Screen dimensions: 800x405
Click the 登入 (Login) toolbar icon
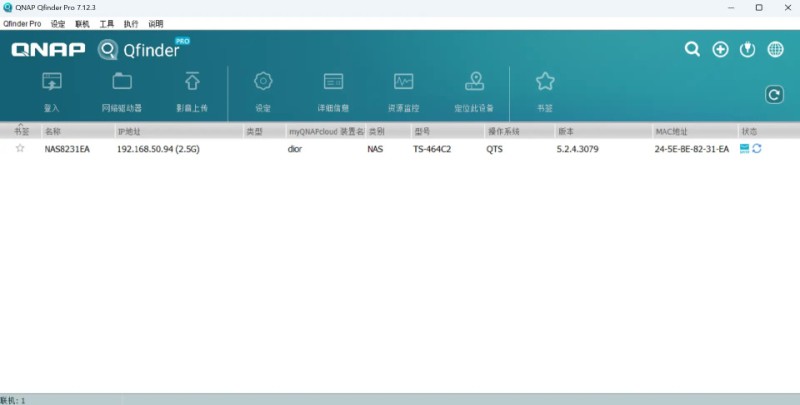pos(52,82)
